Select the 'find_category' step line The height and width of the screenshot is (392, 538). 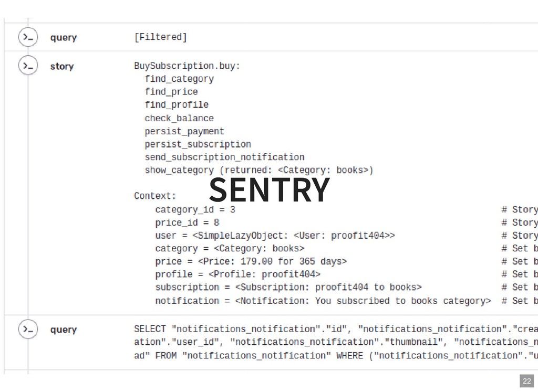tap(179, 79)
